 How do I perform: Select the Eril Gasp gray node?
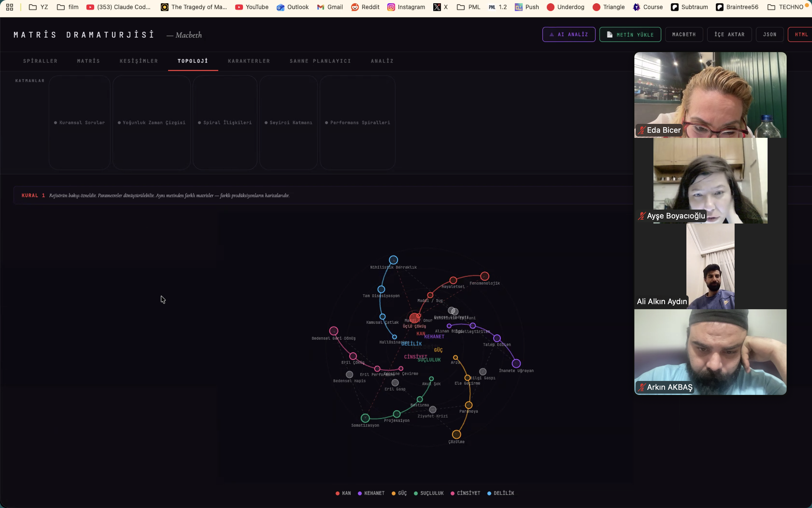pos(395,383)
